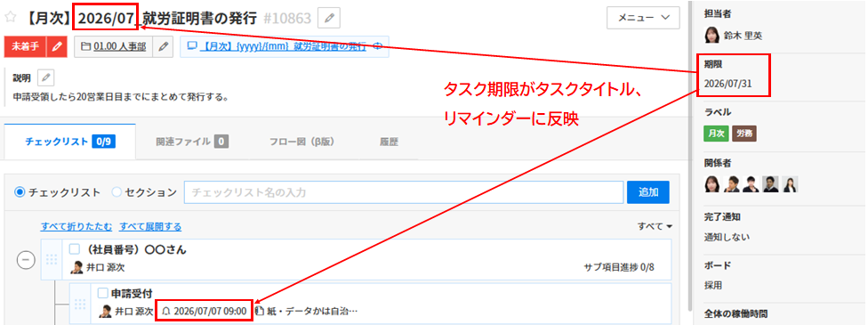The width and height of the screenshot is (868, 325).
Task: Collapse the (社員番号)〇〇さん item with minus
Action: pos(26,260)
